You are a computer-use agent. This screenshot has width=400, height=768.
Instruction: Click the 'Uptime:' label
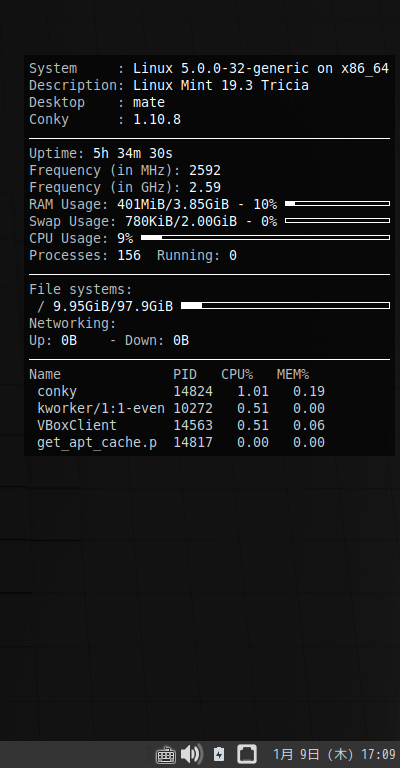pos(57,154)
